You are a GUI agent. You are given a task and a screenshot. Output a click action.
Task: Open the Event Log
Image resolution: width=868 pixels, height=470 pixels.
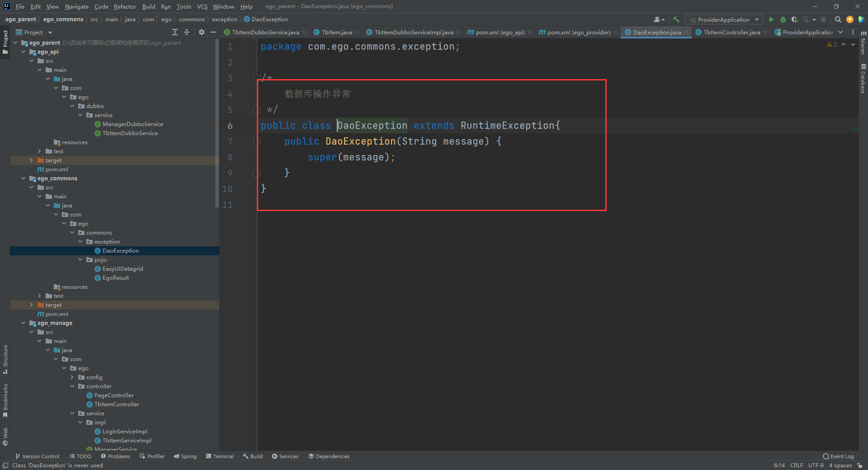838,456
